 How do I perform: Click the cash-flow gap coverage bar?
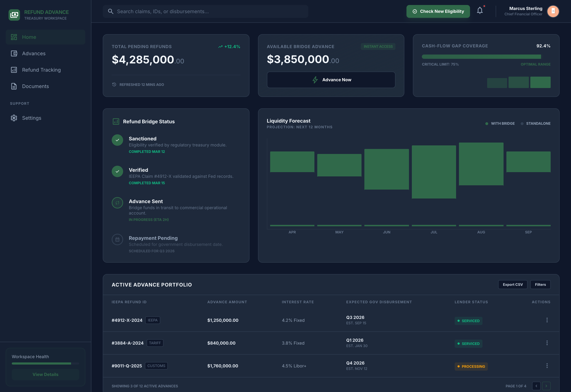click(481, 57)
